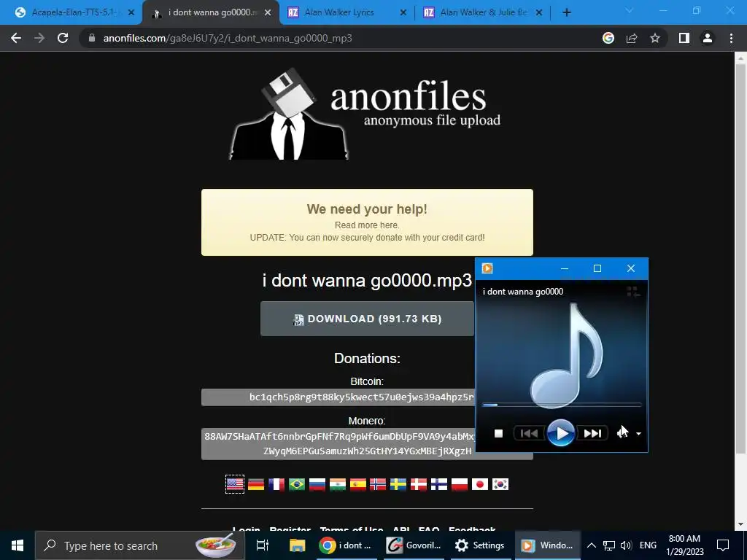Open the notification center
The width and height of the screenshot is (747, 560).
coord(723,545)
